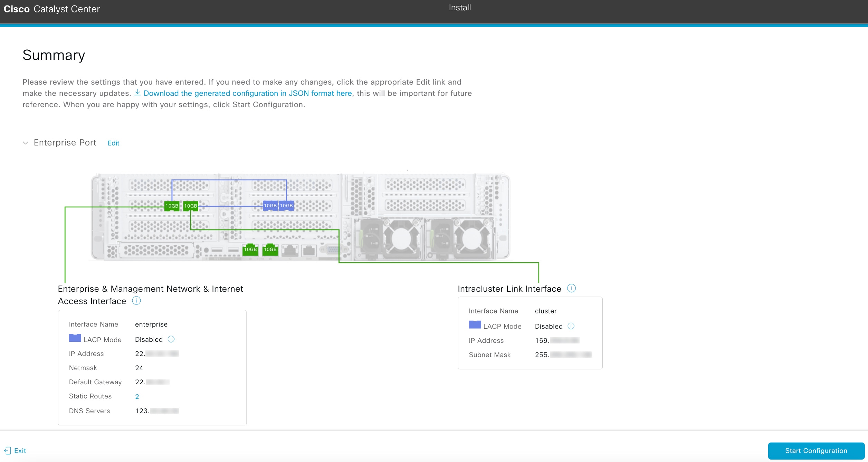Click the Cisco Catalyst Center logo
Viewport: 868px width, 462px height.
51,9
